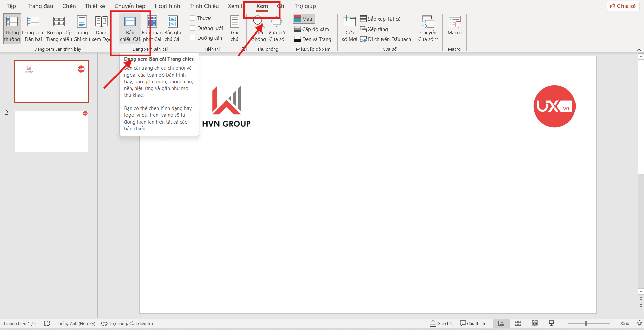Expand the Chuyển Cửa sổ dropdown
644x330 pixels.
pos(428,36)
